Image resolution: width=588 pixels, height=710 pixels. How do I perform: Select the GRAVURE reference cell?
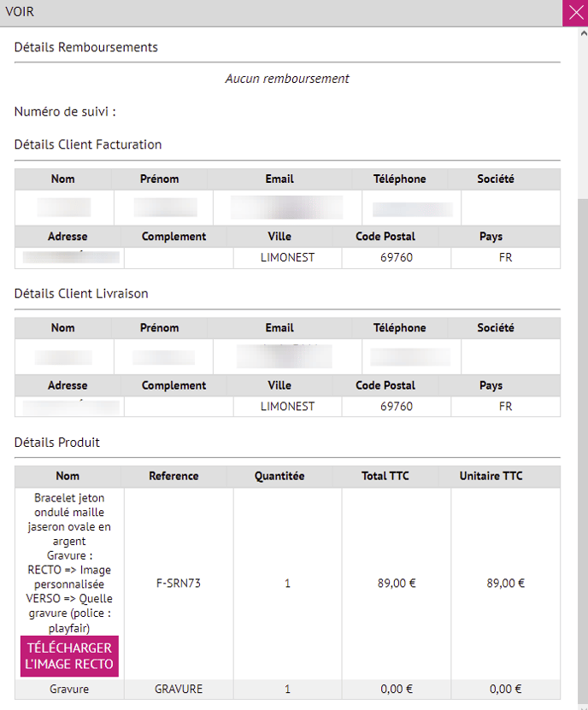(x=178, y=689)
